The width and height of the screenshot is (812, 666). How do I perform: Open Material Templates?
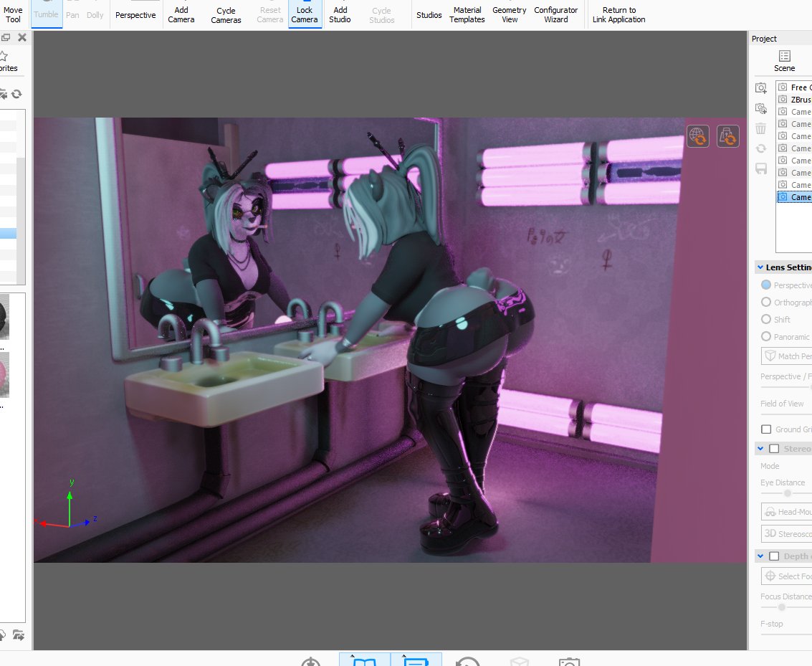(467, 14)
